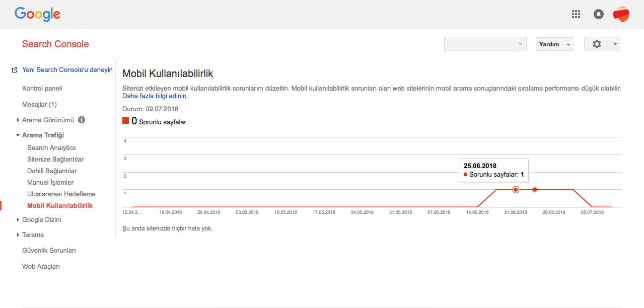Viewport: 644px width, 308px height.
Task: Open the account profile avatar
Action: pyautogui.click(x=621, y=14)
